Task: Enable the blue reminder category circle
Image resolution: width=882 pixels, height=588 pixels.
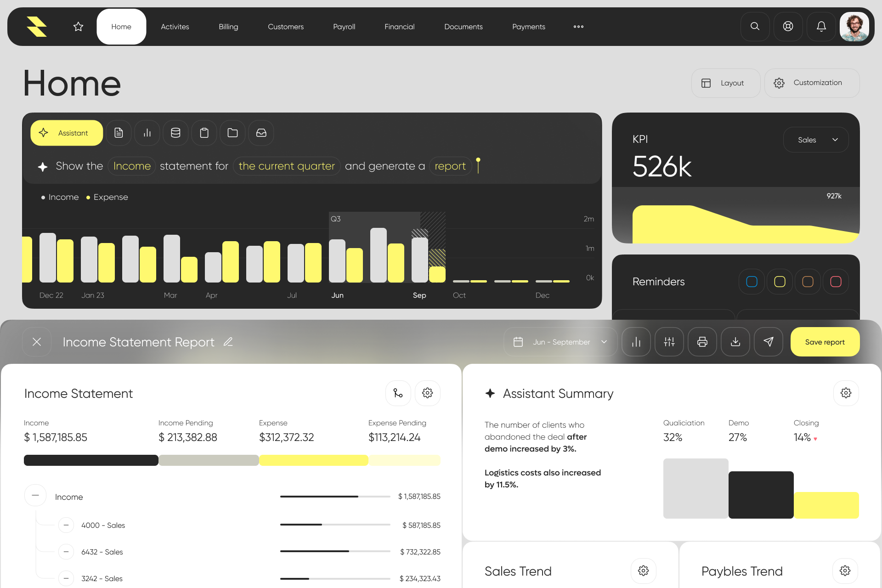Action: pyautogui.click(x=752, y=282)
